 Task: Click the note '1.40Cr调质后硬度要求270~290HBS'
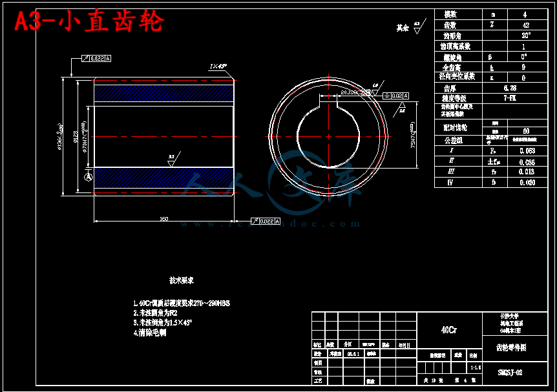[x=182, y=304]
